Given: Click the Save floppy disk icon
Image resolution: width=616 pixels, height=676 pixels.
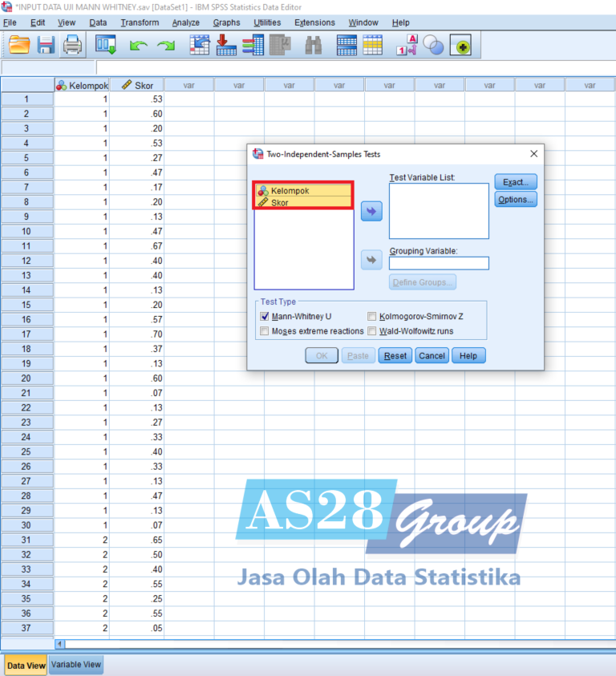Looking at the screenshot, I should tap(46, 46).
